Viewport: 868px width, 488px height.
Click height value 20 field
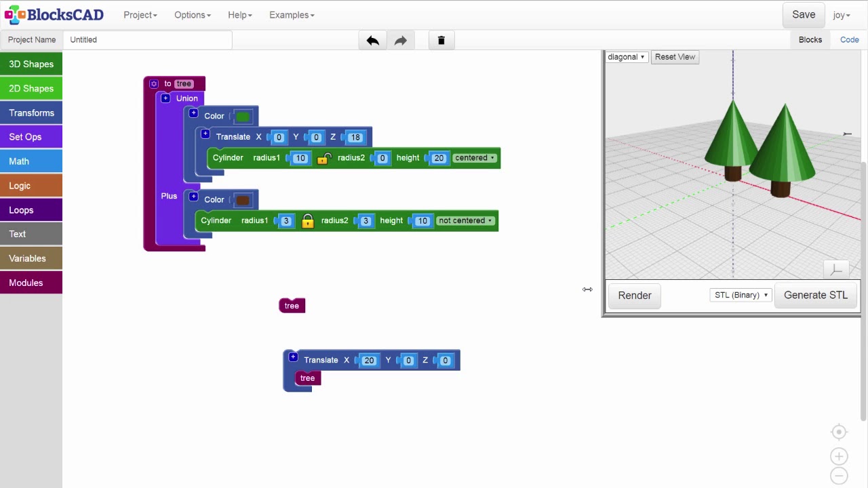[x=439, y=159]
